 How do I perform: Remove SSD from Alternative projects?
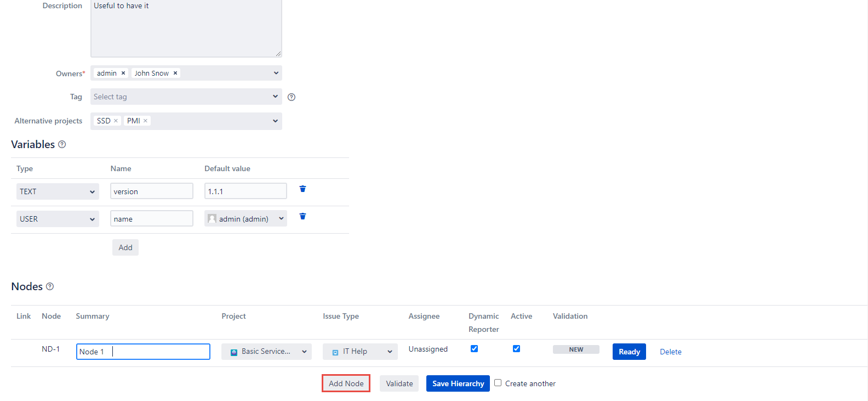click(116, 121)
